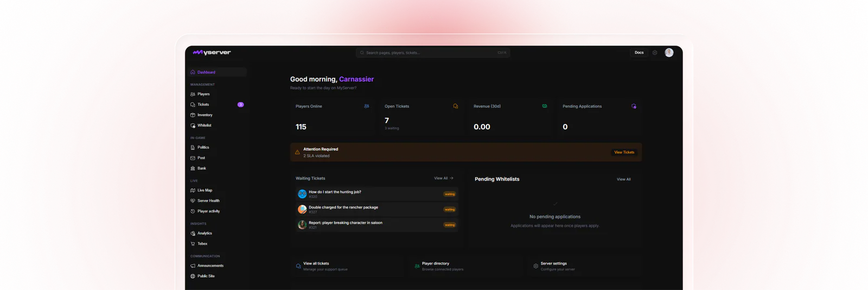Select the Players menu label

(203, 94)
